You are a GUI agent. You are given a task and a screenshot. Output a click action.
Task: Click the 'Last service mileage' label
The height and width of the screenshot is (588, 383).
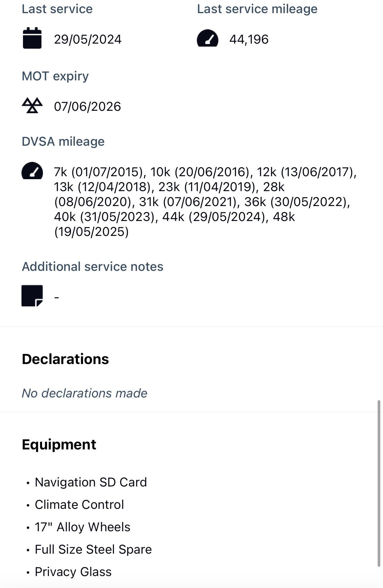(257, 9)
